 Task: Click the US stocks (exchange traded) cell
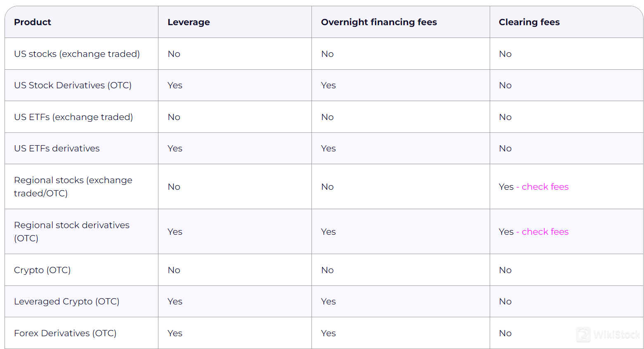click(77, 54)
